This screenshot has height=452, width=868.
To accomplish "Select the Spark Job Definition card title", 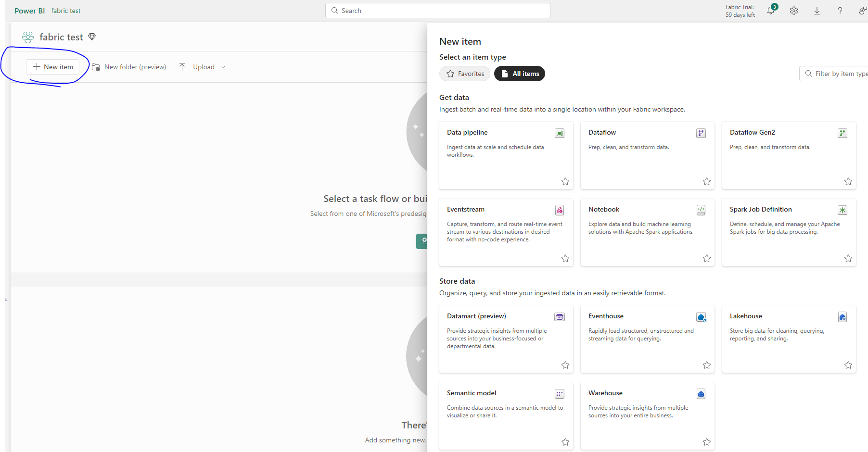I will pos(761,209).
